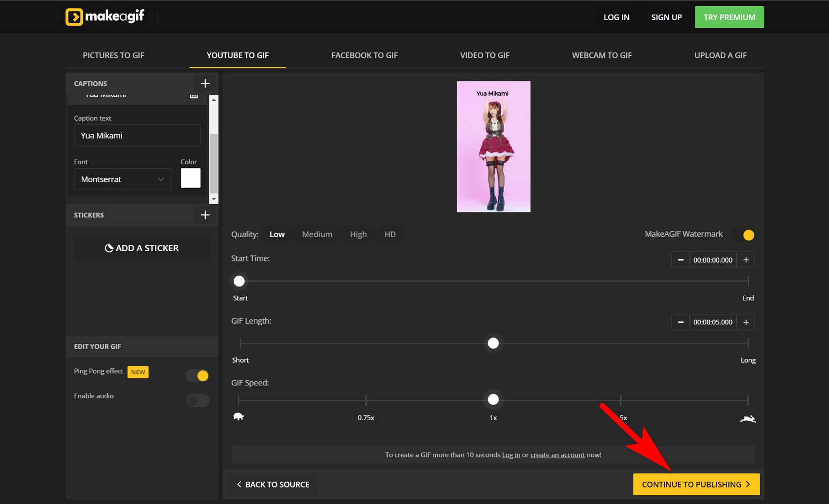Add a new caption with plus icon
This screenshot has height=504, width=829.
click(x=205, y=83)
